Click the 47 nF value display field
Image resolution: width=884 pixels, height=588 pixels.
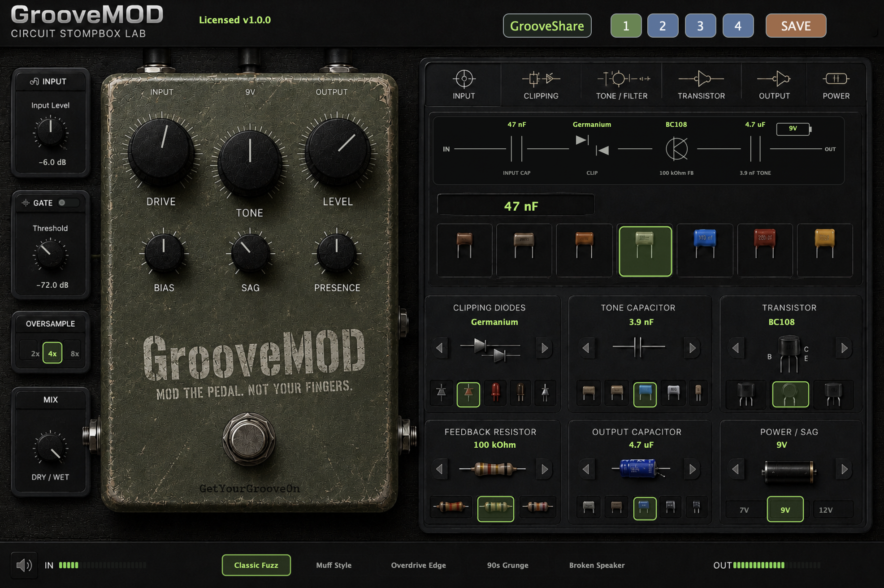(x=516, y=205)
